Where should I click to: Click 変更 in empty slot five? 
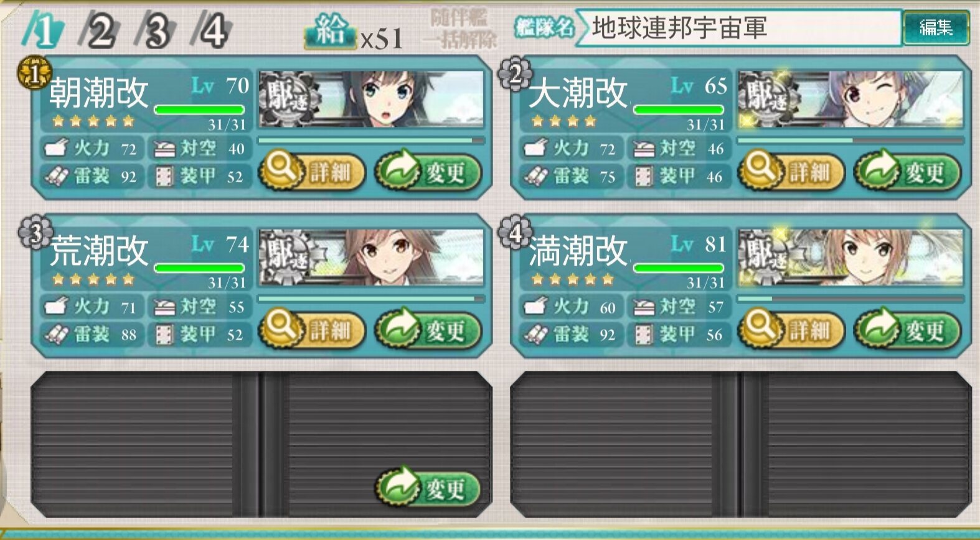[x=428, y=488]
